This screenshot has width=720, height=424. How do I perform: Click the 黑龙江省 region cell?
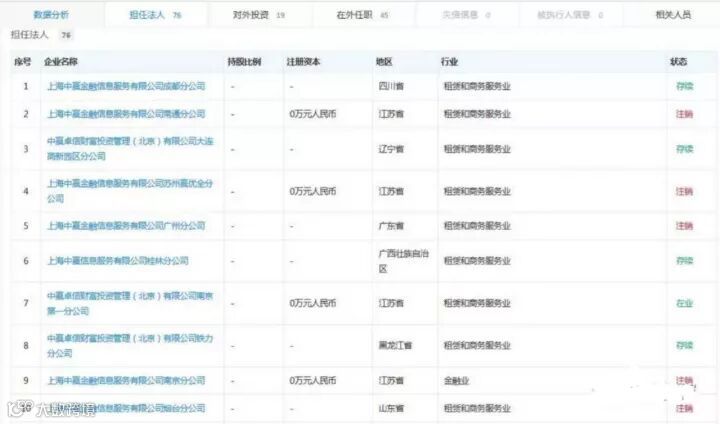395,345
